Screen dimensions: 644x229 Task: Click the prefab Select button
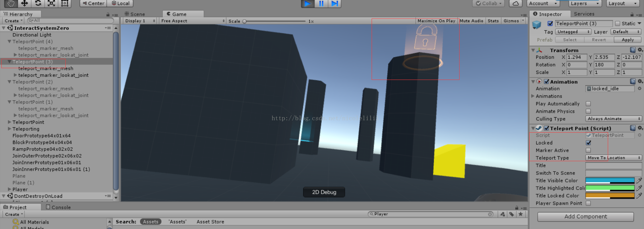point(570,40)
